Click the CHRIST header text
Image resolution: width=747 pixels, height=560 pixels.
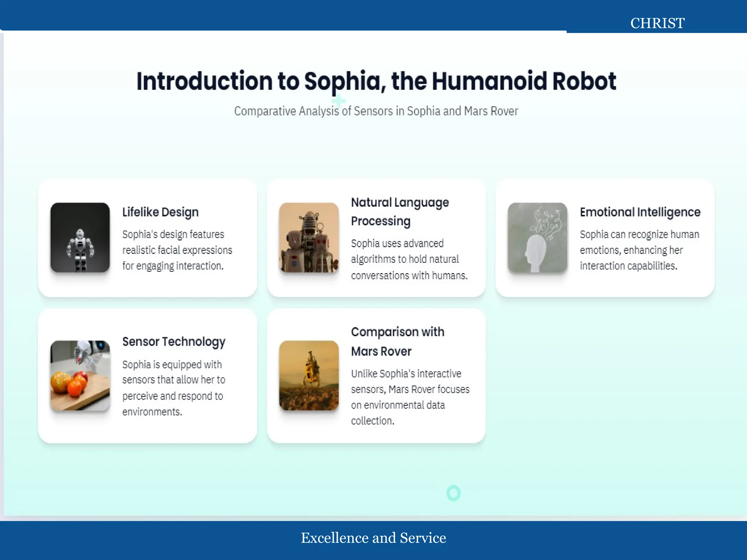pyautogui.click(x=657, y=23)
